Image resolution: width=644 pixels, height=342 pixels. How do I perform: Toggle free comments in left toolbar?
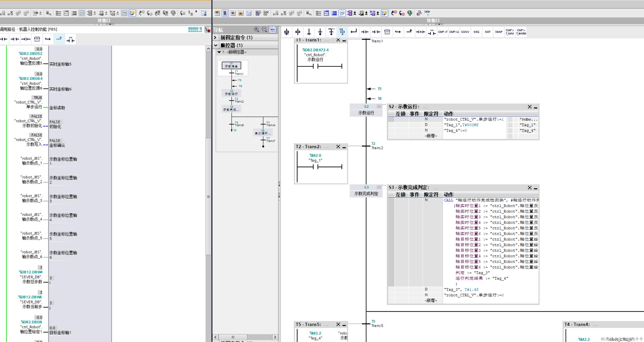(82, 13)
